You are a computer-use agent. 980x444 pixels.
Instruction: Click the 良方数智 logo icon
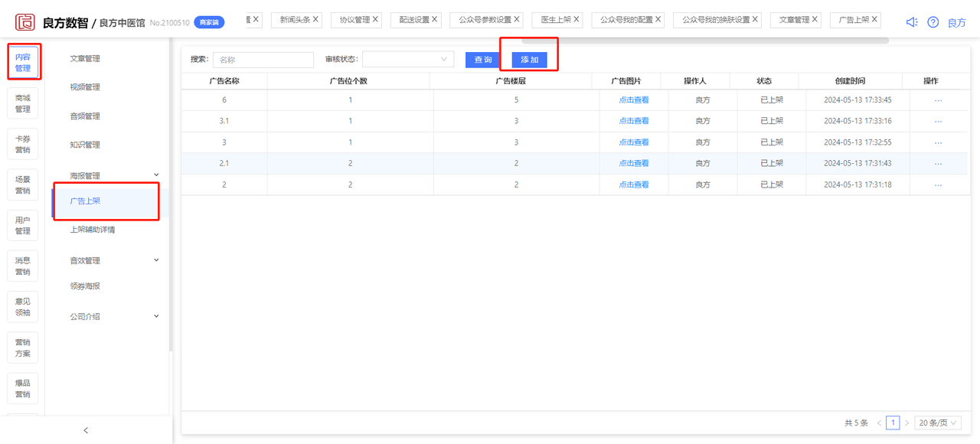point(25,21)
